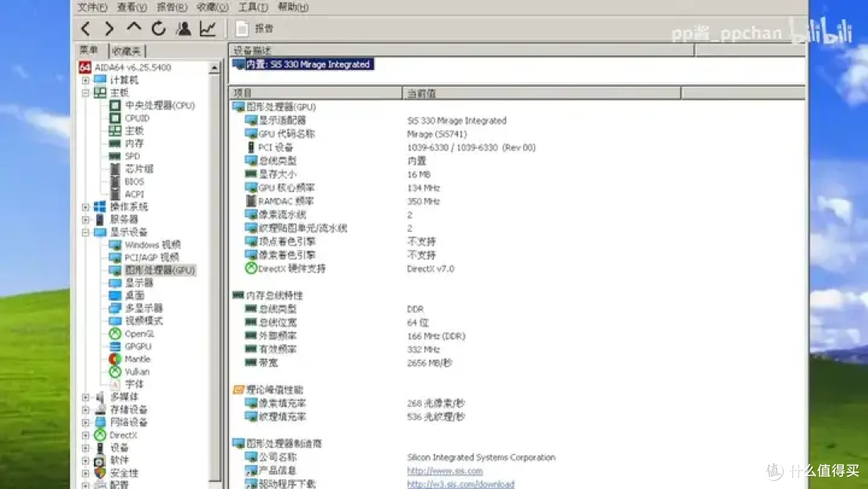868x489 pixels.
Task: Collapse the 主板 tree node
Action: (86, 93)
